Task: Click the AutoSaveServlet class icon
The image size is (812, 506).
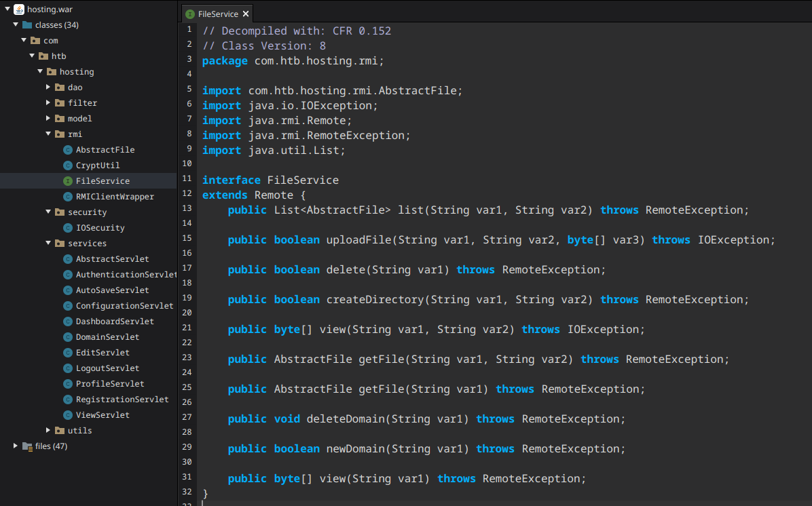Action: point(68,290)
